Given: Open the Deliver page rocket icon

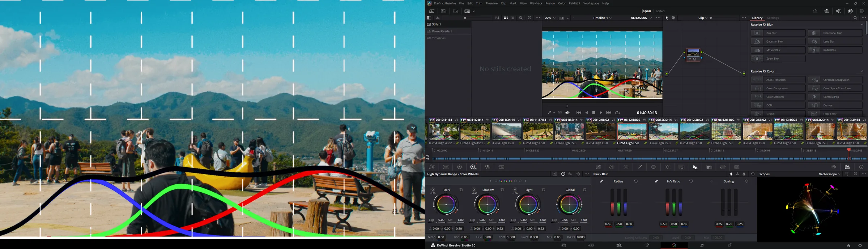Looking at the screenshot, I should 729,245.
